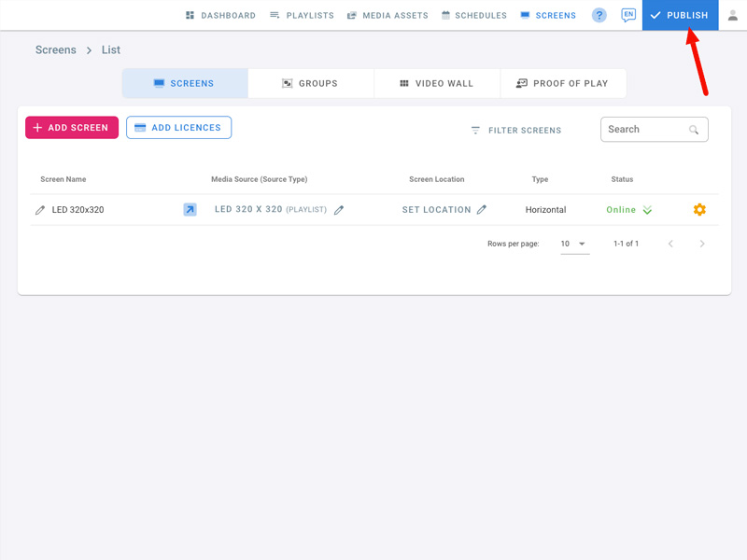Click the orange gear settings icon

(699, 210)
